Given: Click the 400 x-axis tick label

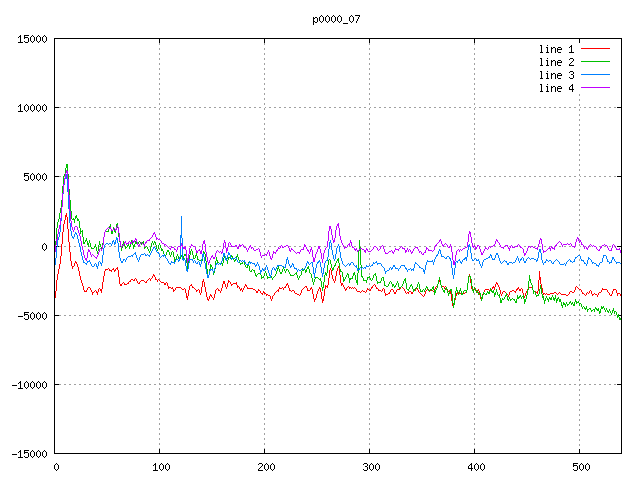Looking at the screenshot, I should 475,467.
